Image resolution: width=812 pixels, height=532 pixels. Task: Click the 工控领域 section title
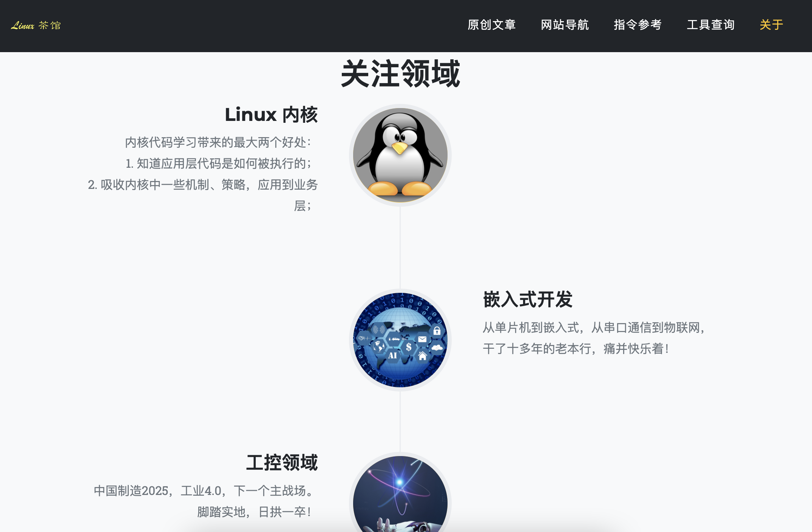[x=282, y=462]
